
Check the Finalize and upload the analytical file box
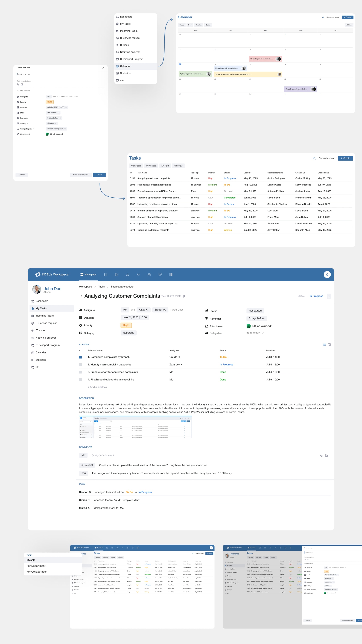coord(80,379)
